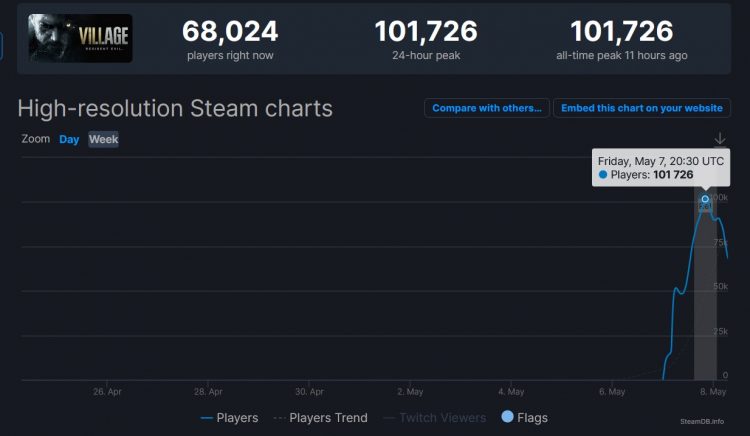Click the 24-hour peak value
The image size is (750, 436).
click(426, 32)
